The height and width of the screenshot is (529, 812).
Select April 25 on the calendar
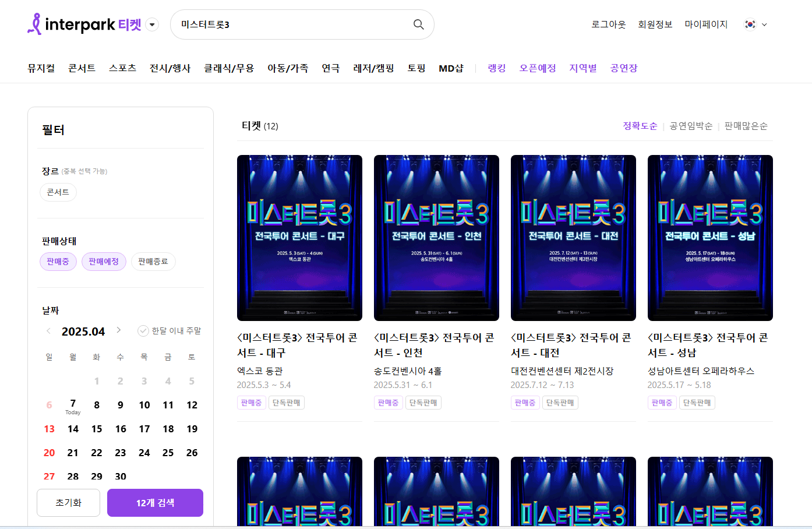(x=168, y=452)
